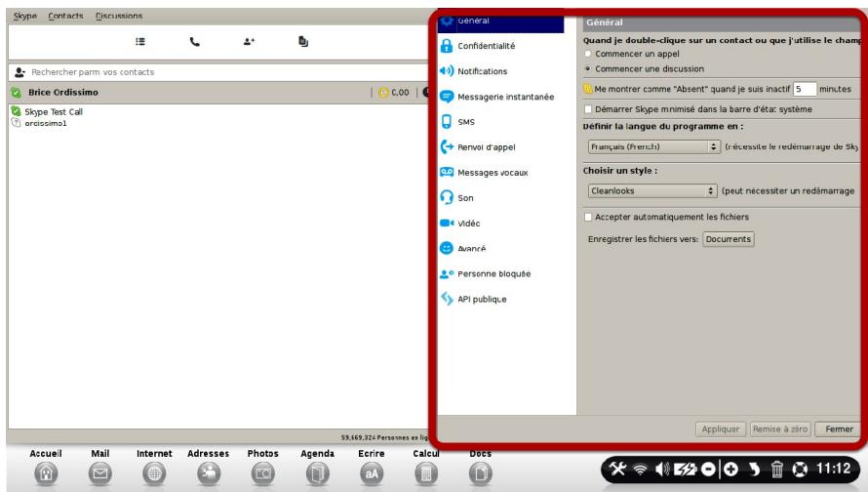Click the voicemail icon for Messages vocaux
Viewport: 868px width, 492px height.
[446, 173]
